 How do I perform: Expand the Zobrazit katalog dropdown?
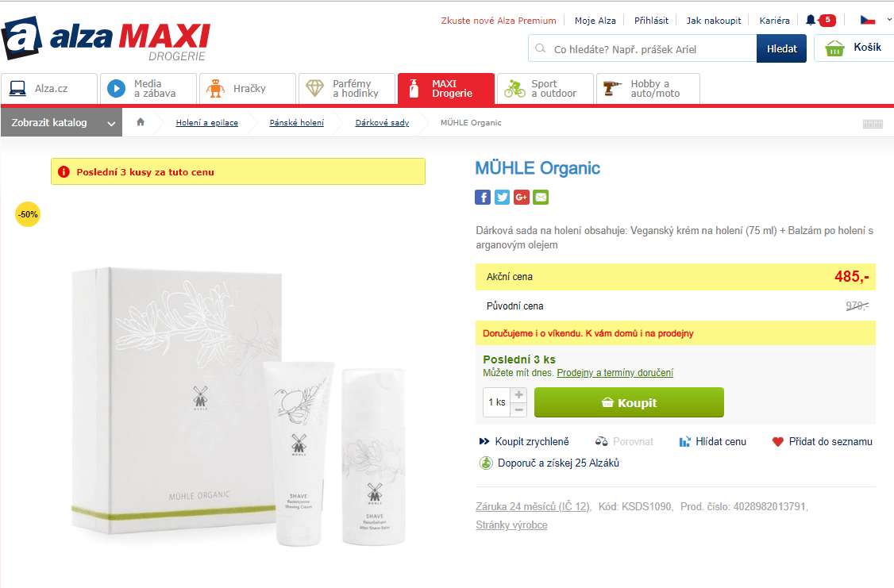[x=62, y=122]
